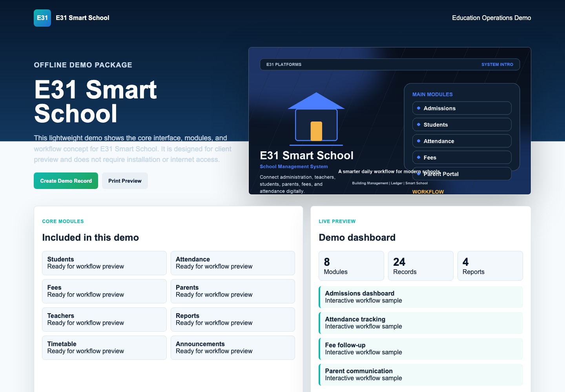Screen dimensions: 565x392
Task: Open Admissions dashboard workflow sample
Action: [x=421, y=297]
